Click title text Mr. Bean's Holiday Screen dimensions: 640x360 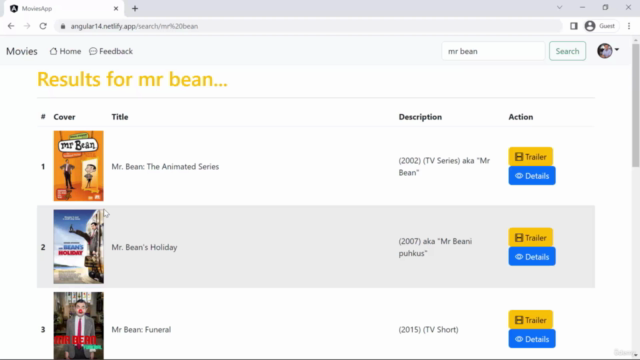click(144, 247)
